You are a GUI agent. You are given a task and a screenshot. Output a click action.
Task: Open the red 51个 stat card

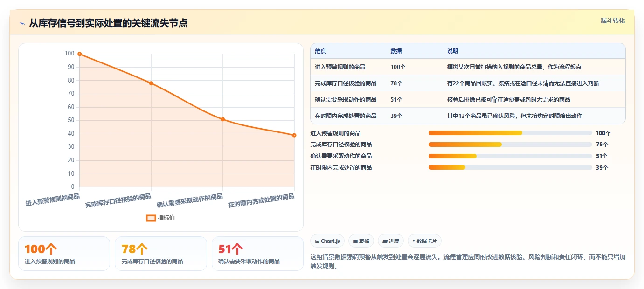(257, 254)
